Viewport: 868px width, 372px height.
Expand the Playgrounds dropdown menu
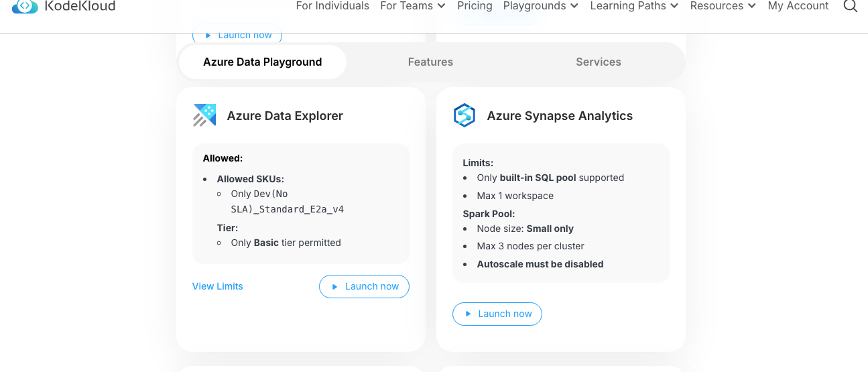[x=541, y=6]
